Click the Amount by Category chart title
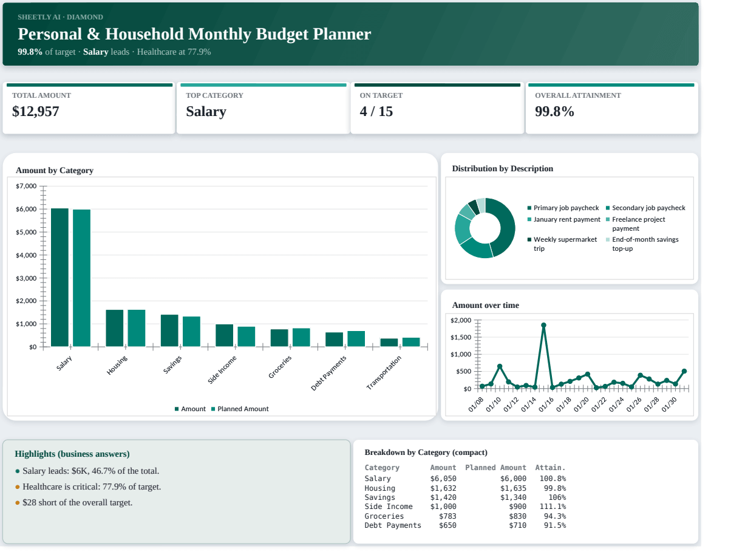 [x=55, y=171]
